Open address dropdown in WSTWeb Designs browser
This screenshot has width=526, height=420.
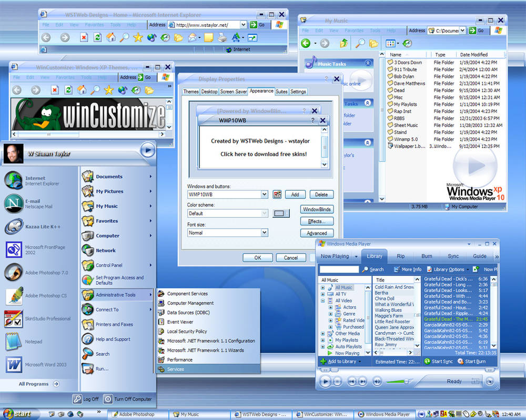244,25
